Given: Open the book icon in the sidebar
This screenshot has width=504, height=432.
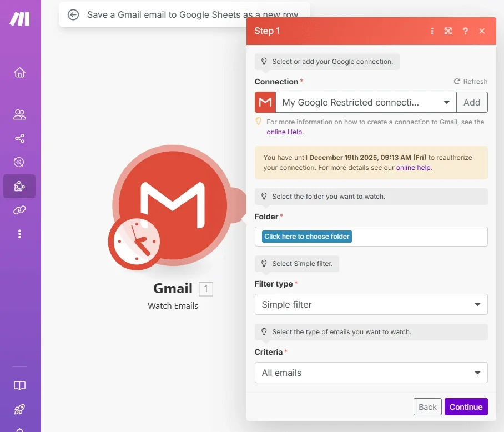Looking at the screenshot, I should coord(19,385).
